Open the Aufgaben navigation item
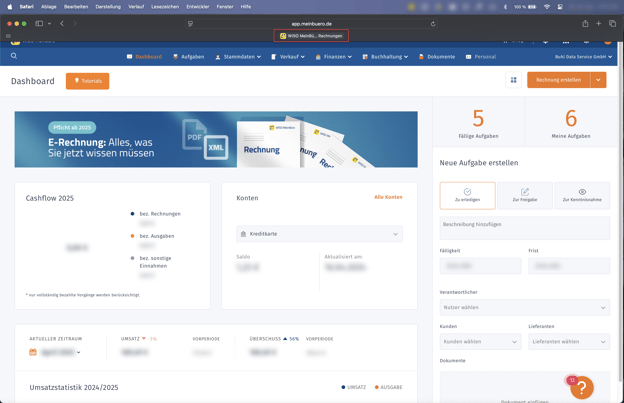624x403 pixels. coord(188,57)
